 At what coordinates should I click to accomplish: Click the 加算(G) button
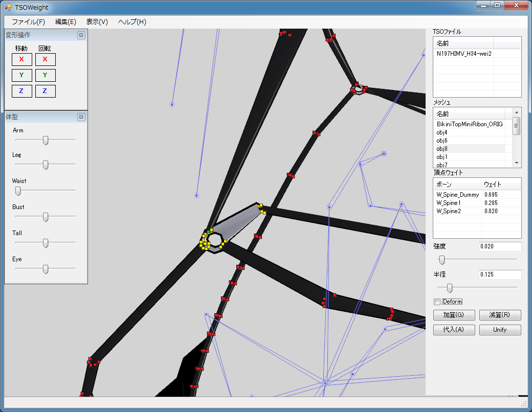click(x=454, y=315)
